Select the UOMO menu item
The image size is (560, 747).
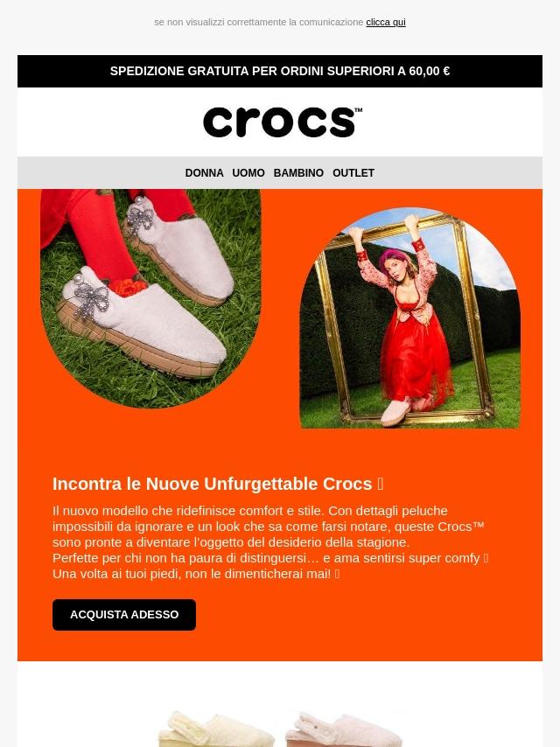pos(248,173)
